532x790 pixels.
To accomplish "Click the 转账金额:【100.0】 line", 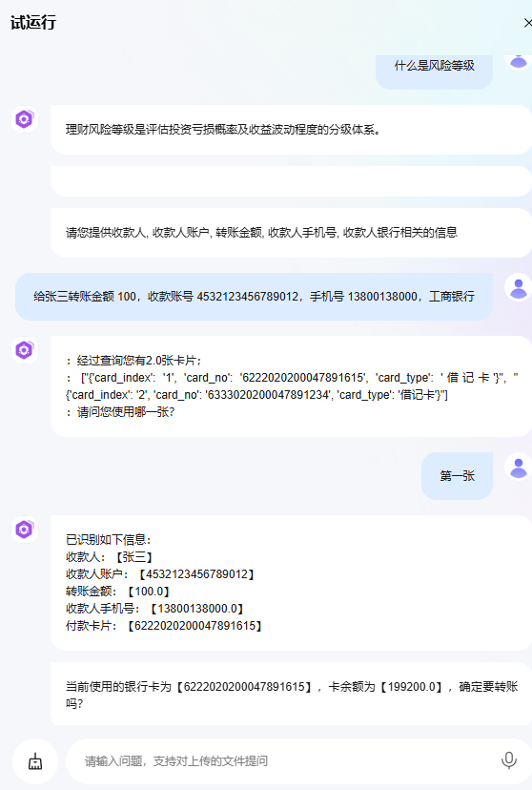I will 118,591.
